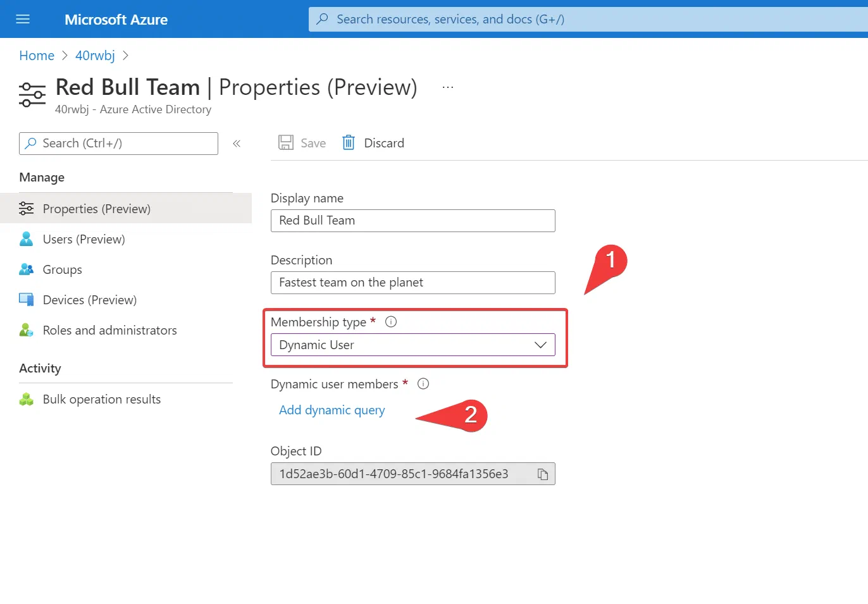
Task: Open the hamburger portal menu
Action: click(x=23, y=19)
